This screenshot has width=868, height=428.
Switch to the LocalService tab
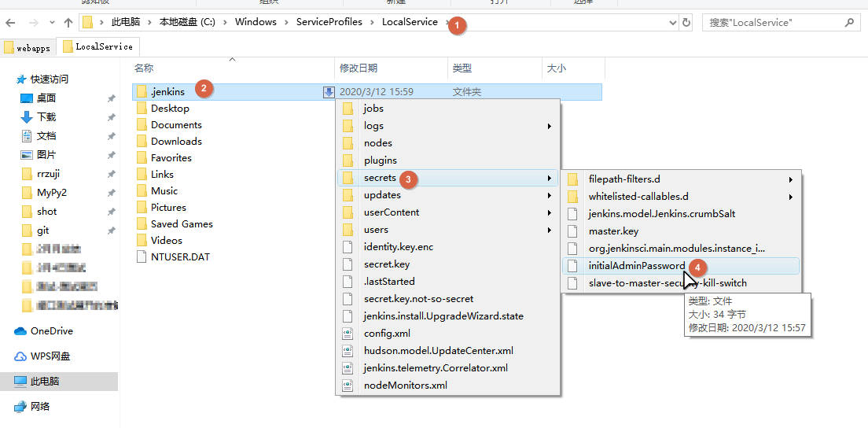[x=98, y=46]
